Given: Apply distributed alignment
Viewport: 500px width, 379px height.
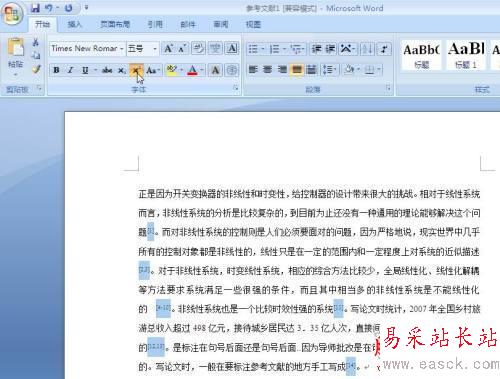Looking at the screenshot, I should point(311,70).
